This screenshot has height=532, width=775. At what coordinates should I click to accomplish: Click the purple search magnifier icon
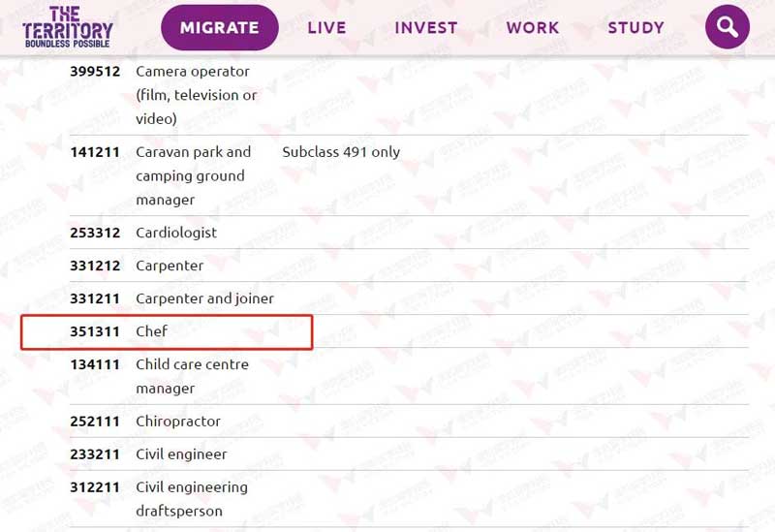728,27
